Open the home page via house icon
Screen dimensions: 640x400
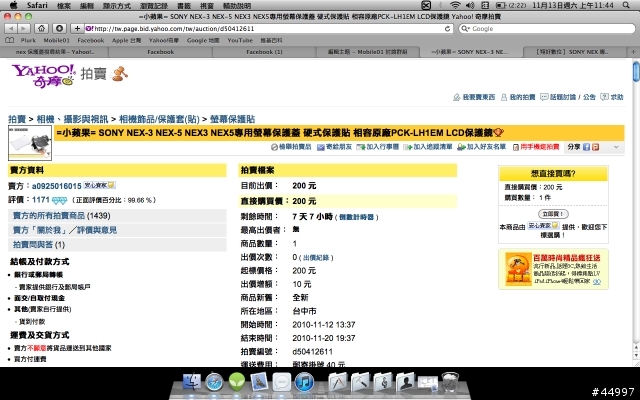click(41, 29)
